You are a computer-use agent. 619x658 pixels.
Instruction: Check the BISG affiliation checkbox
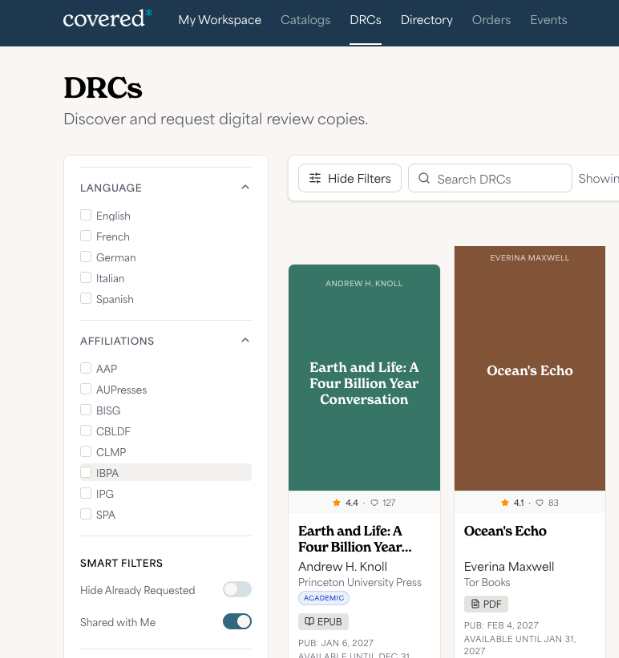pyautogui.click(x=86, y=410)
